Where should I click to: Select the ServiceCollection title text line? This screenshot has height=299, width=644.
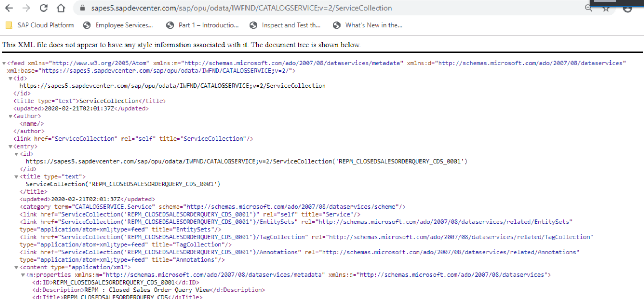pos(90,101)
